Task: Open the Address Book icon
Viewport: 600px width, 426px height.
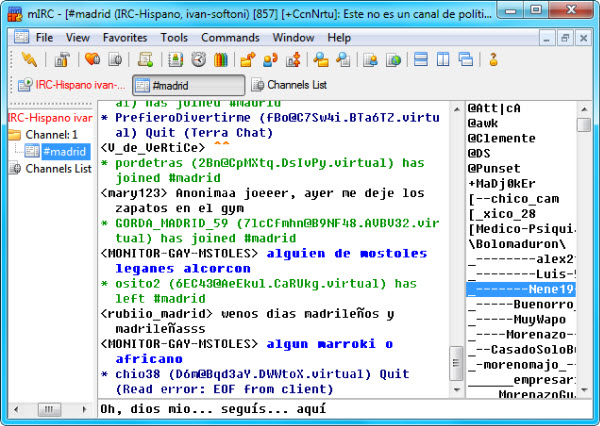Action: tap(173, 59)
